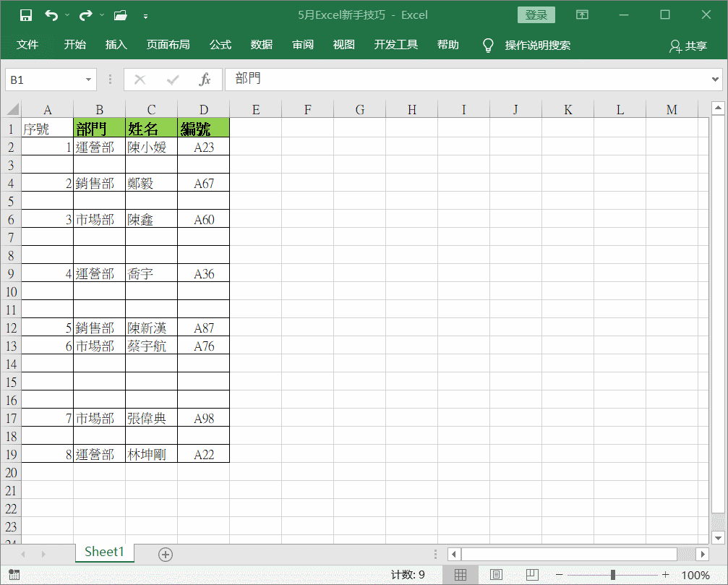728x585 pixels.
Task: Select column D header
Action: click(203, 110)
